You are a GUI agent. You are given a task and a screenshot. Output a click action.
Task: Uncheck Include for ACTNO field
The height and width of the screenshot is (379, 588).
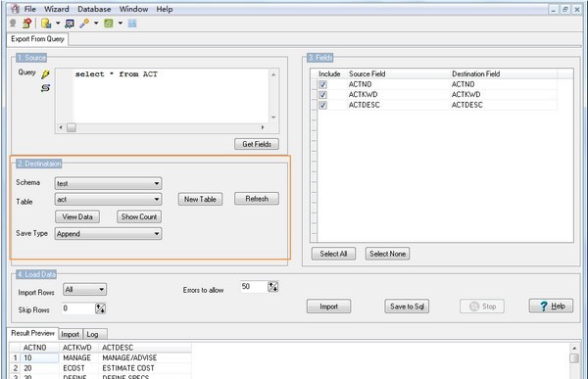click(322, 84)
